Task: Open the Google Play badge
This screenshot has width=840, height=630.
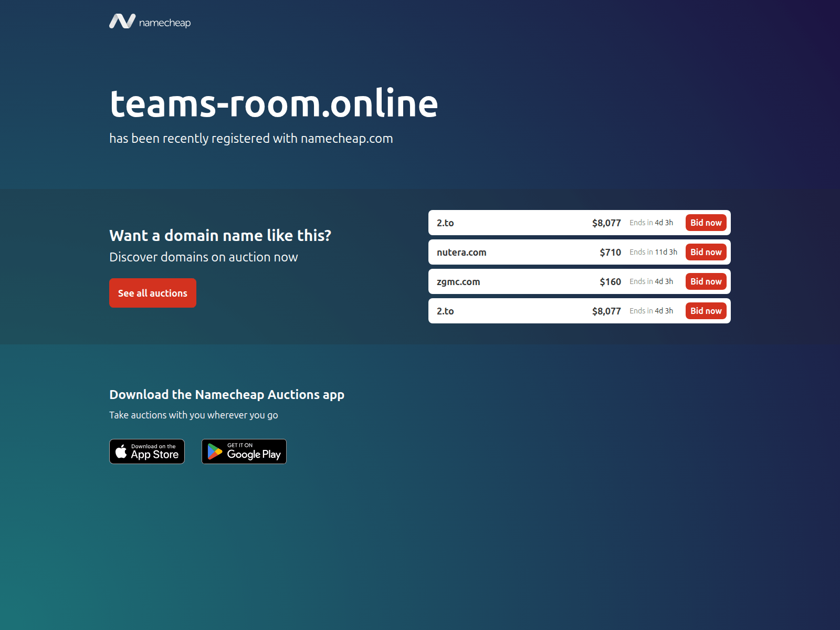Action: coord(244,451)
